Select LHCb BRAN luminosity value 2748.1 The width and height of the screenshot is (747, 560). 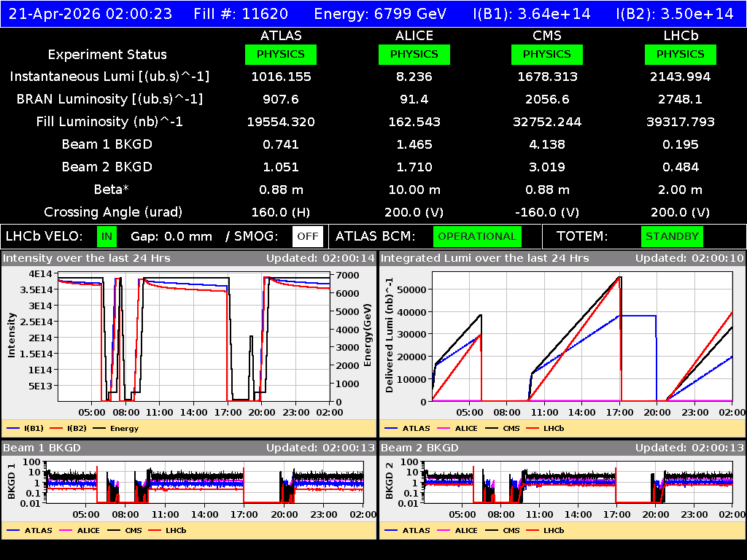tap(681, 99)
